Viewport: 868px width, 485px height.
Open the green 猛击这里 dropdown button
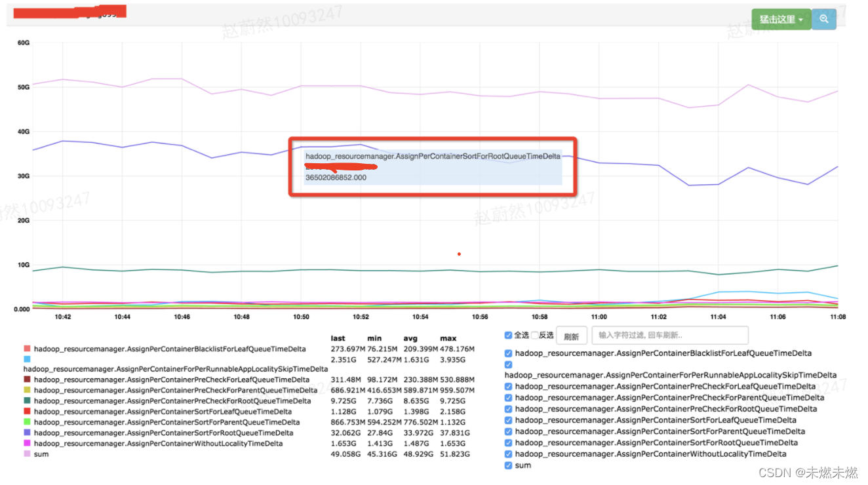pyautogui.click(x=781, y=19)
